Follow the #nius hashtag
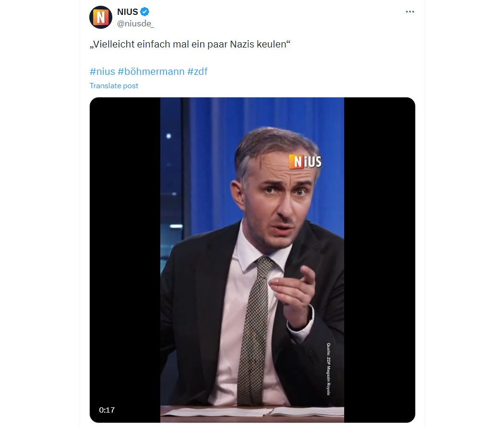 (102, 71)
